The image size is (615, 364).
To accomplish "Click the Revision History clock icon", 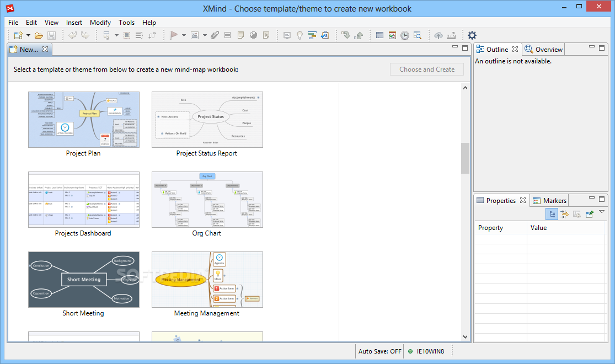I will (x=405, y=35).
